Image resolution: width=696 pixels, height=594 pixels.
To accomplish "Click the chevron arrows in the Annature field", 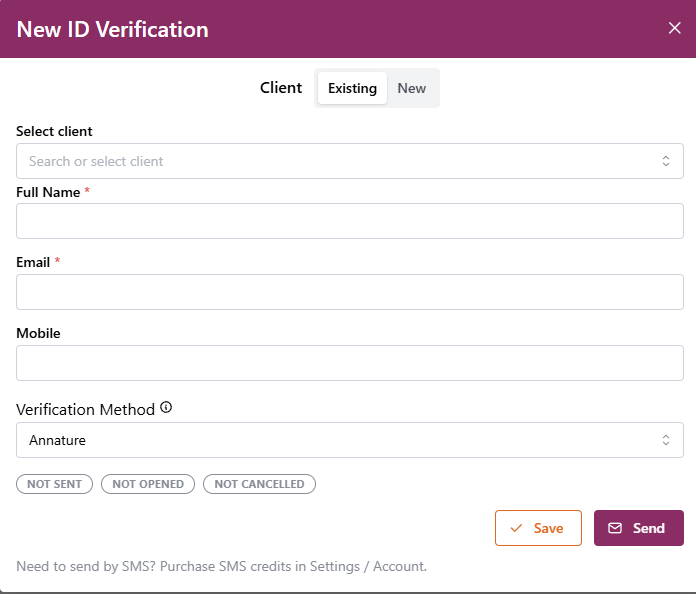I will 666,440.
